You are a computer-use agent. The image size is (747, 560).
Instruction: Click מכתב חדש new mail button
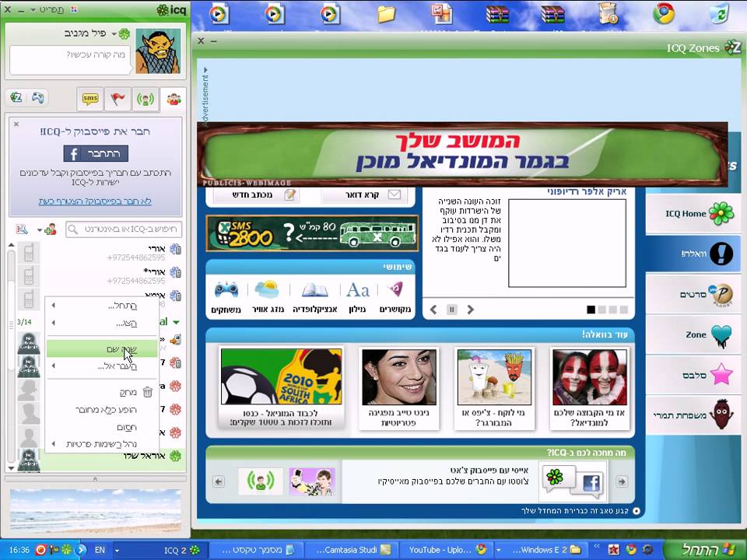coord(258,194)
